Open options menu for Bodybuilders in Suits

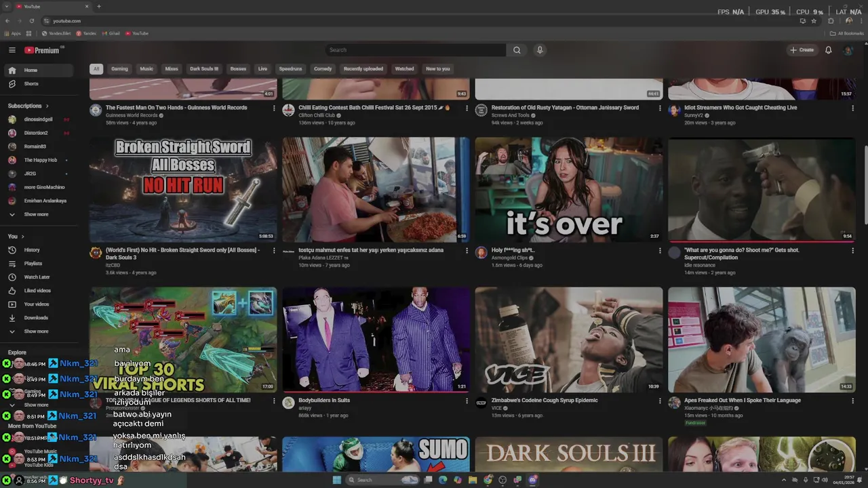pos(467,401)
